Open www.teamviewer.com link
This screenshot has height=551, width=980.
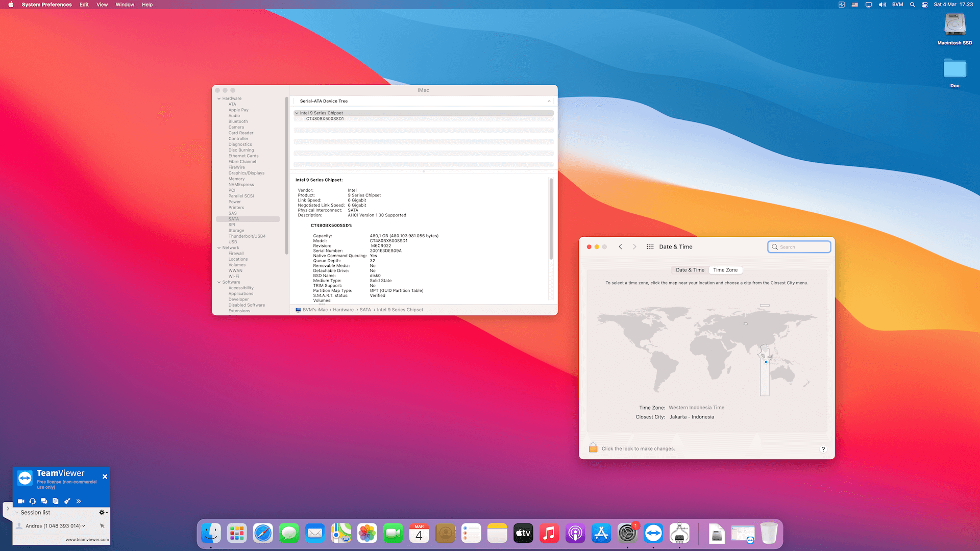point(87,540)
